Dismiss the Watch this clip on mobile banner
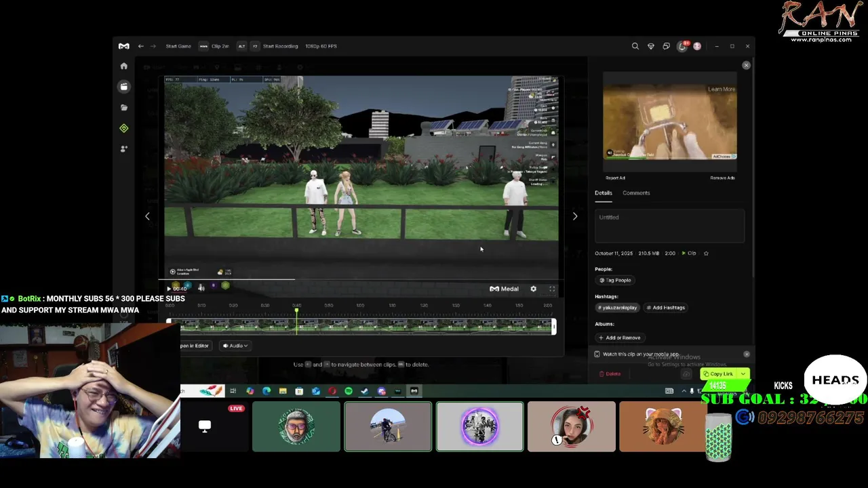The width and height of the screenshot is (868, 488). coord(747,354)
